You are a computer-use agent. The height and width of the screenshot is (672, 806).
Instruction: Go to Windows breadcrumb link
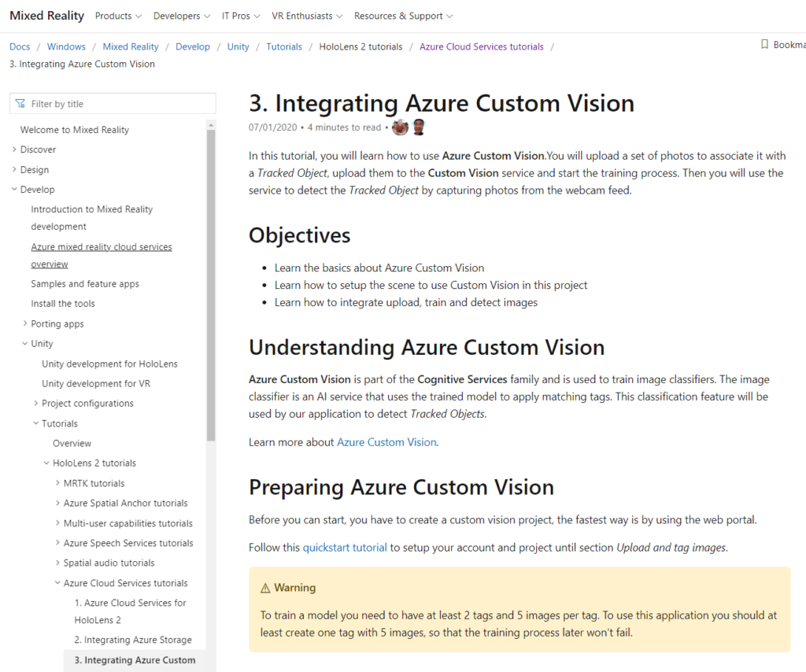(x=66, y=46)
